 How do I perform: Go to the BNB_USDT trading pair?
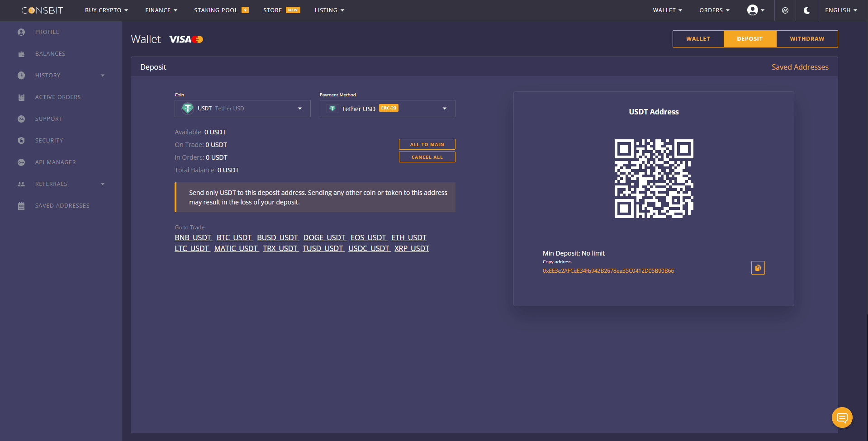[x=193, y=237]
